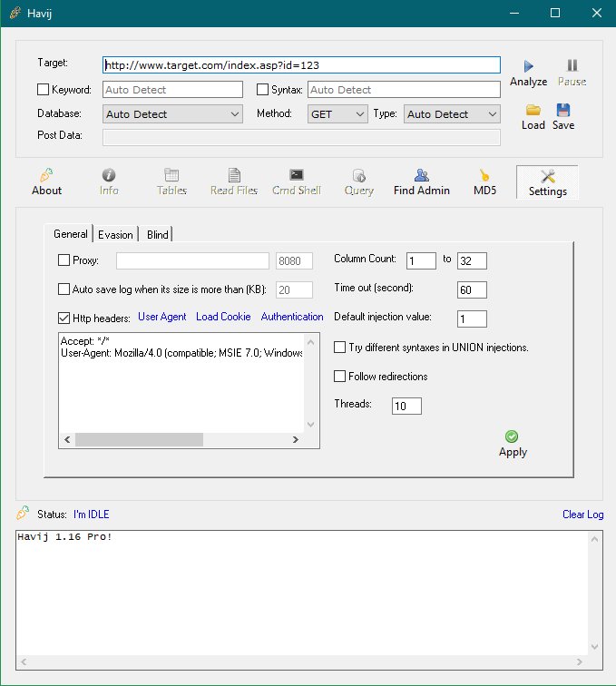
Task: Click the Syntax input field
Action: pos(404,90)
